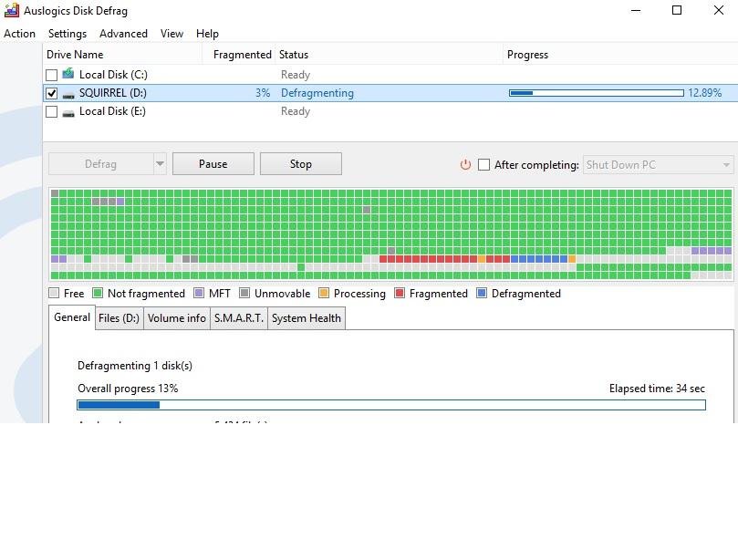
Task: Click the Local Disk (E:) drive icon
Action: point(68,113)
